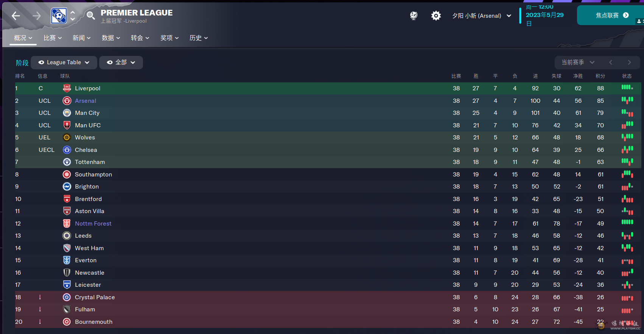This screenshot has width=644, height=334.
Task: Go to next season with right chevron
Action: pyautogui.click(x=629, y=62)
